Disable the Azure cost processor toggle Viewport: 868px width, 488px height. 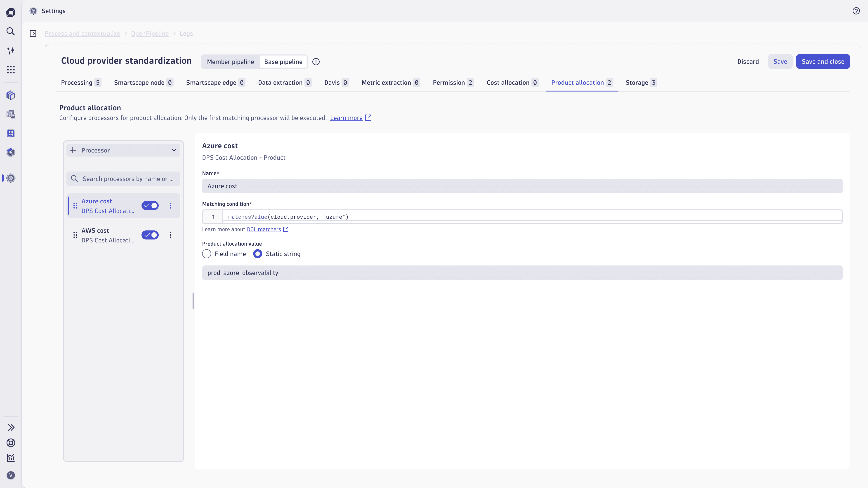pyautogui.click(x=150, y=205)
